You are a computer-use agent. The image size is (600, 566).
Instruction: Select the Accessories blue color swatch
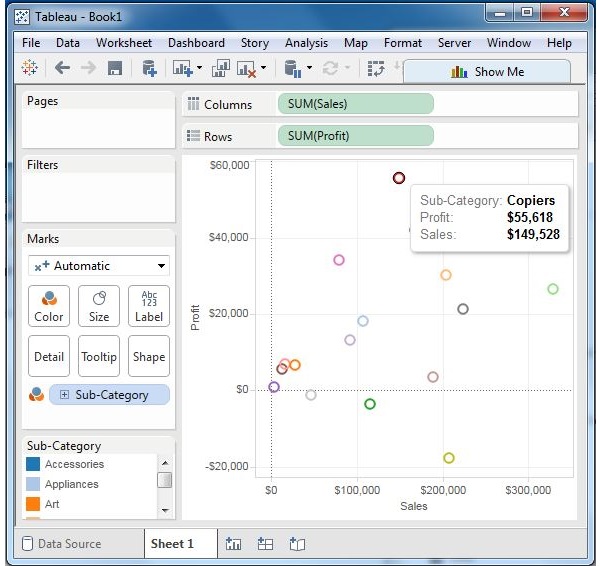pos(33,464)
